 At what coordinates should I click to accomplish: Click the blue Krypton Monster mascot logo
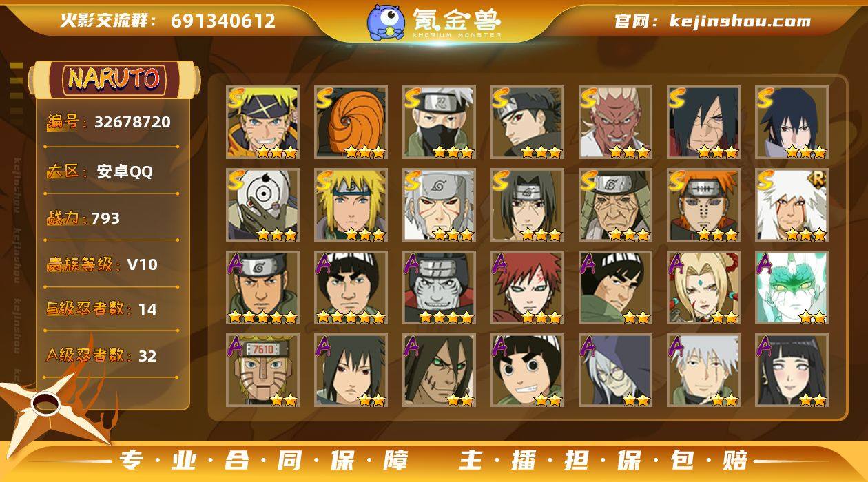(385, 22)
